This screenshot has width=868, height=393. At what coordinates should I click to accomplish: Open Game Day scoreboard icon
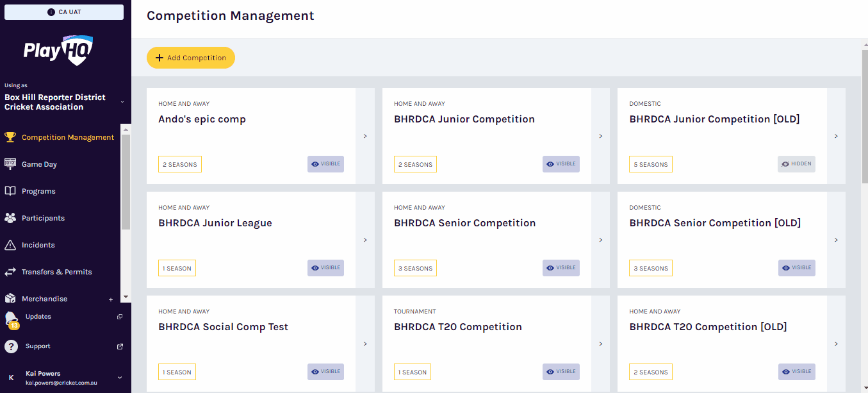tap(10, 164)
